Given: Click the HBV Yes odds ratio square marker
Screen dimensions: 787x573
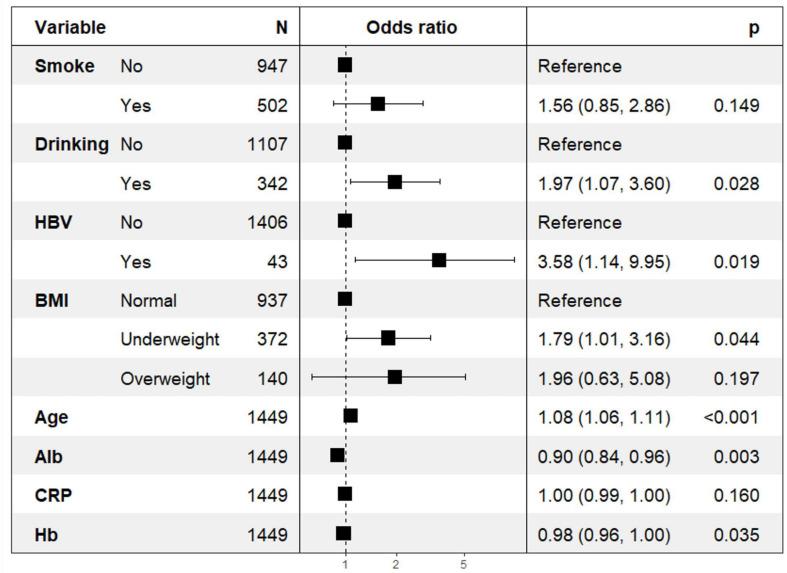Looking at the screenshot, I should (x=439, y=260).
